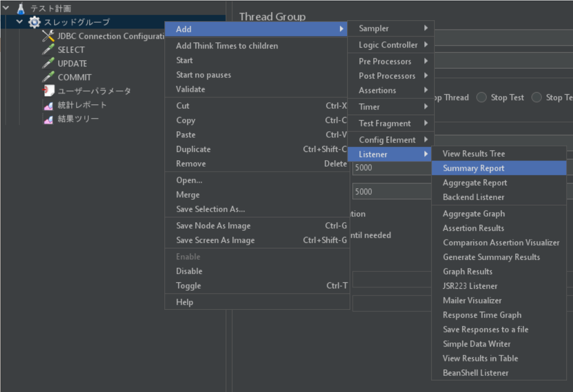The height and width of the screenshot is (392, 573).
Task: Choose Open... in the context menu
Action: coord(257,180)
